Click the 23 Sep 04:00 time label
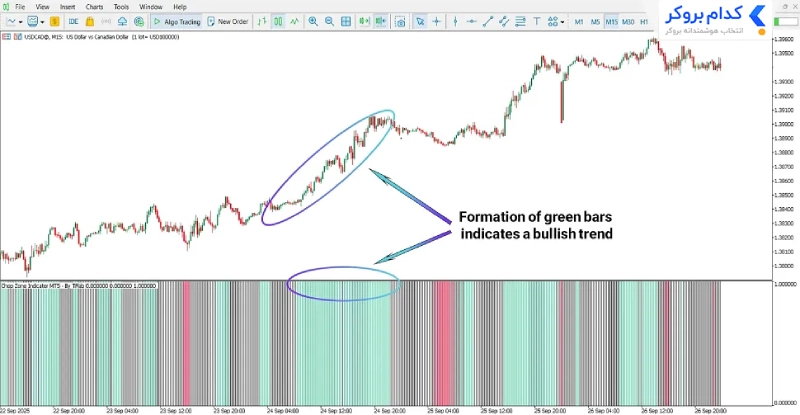Screen dimensions: 800x415 [122, 410]
